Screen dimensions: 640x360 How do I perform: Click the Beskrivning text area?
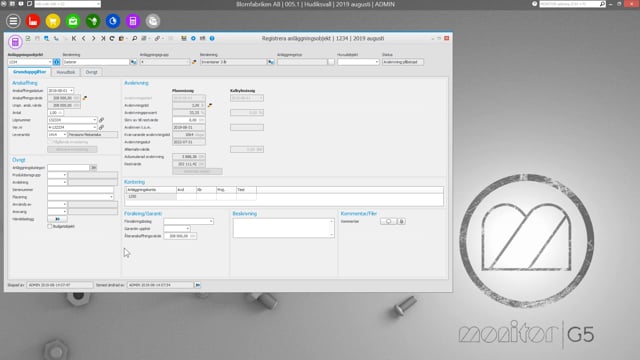point(284,228)
